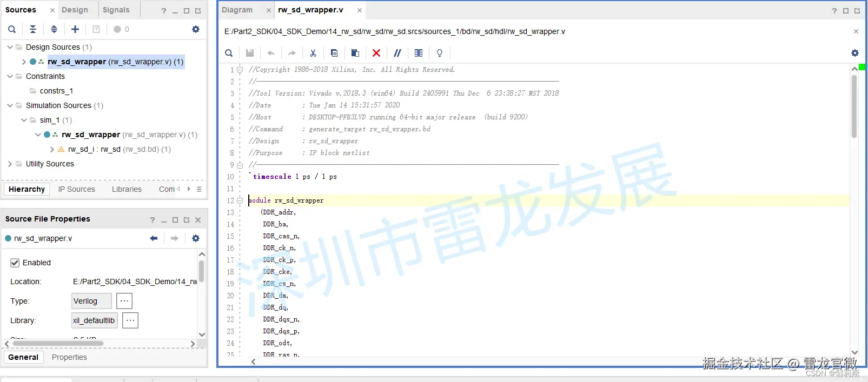This screenshot has height=382, width=868.
Task: Click the disabled auto-update button in Sources toolbar
Action: tap(96, 29)
